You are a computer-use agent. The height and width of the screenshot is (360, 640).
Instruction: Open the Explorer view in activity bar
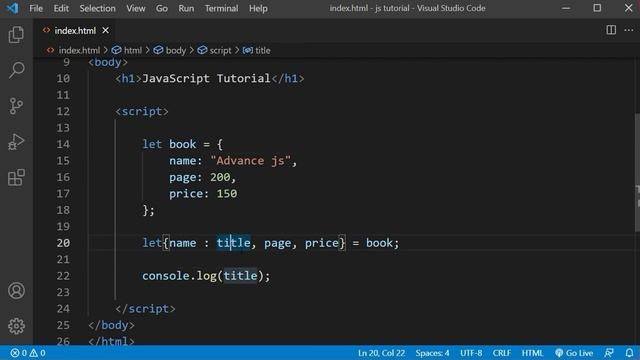click(x=16, y=35)
